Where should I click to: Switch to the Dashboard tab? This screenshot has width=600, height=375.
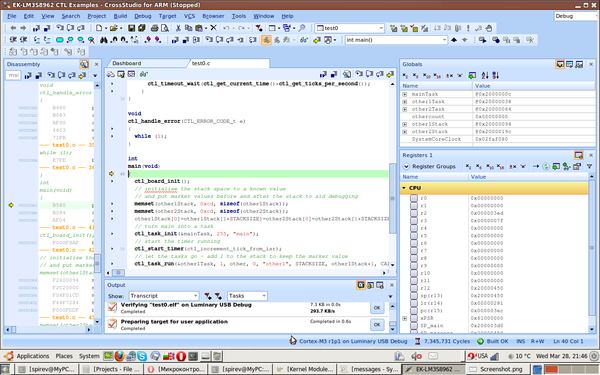pyautogui.click(x=127, y=63)
